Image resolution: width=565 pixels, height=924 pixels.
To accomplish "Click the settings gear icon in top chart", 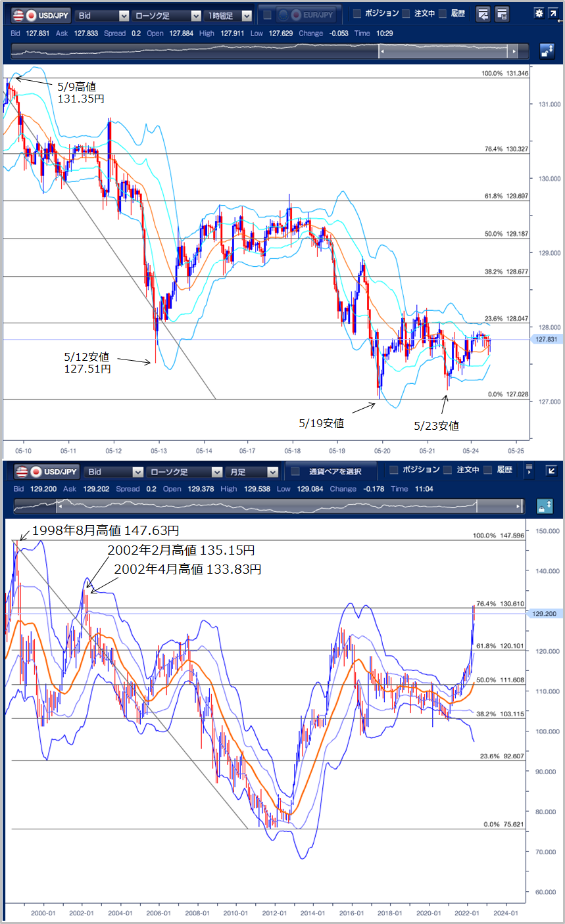I will pos(539,13).
